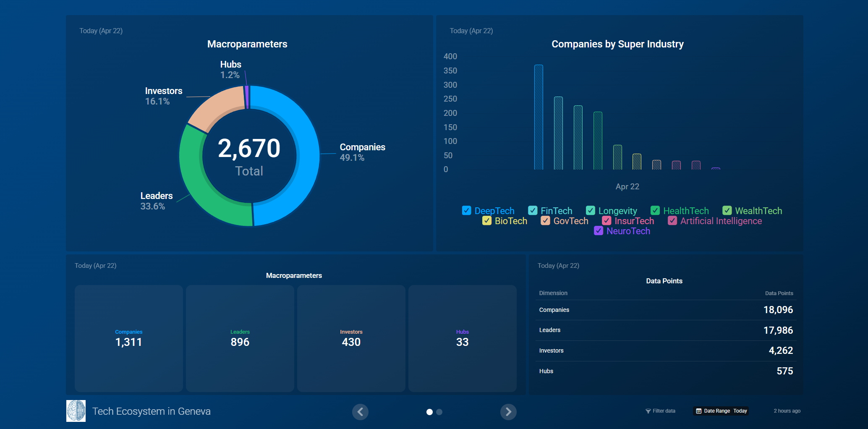Screen dimensions: 868x429
Task: Disable the NeuroTech series checkbox
Action: click(599, 230)
